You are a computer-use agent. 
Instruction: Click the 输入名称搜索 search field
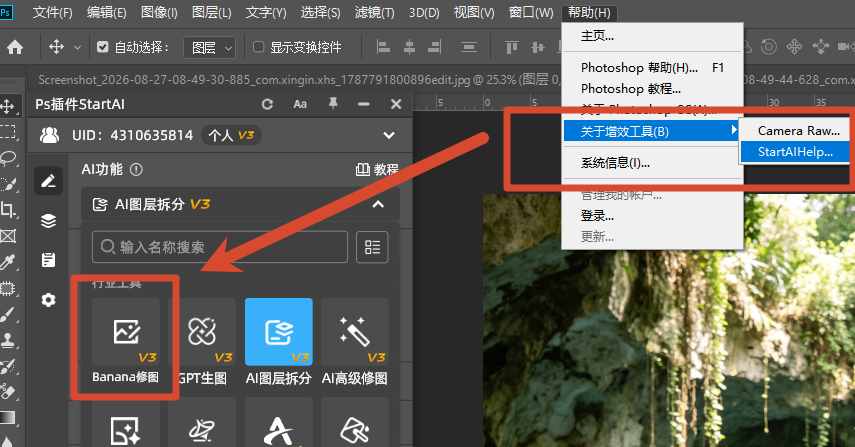pyautogui.click(x=220, y=247)
